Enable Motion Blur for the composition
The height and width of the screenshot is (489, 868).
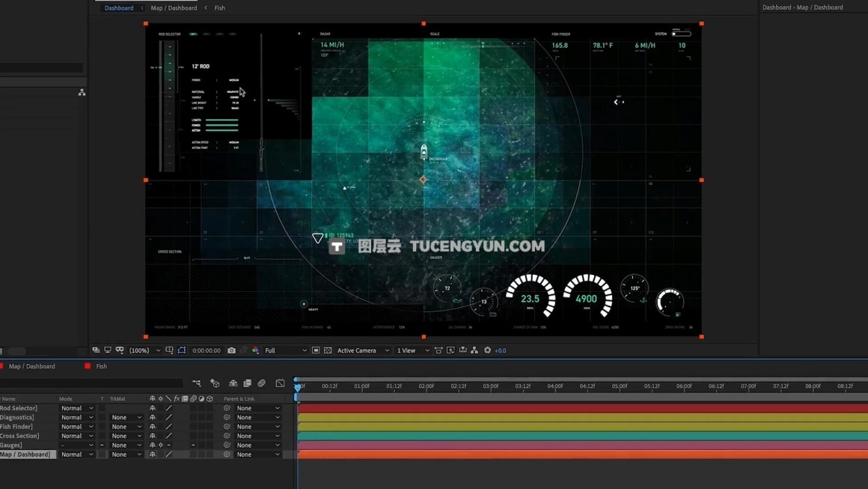click(262, 383)
